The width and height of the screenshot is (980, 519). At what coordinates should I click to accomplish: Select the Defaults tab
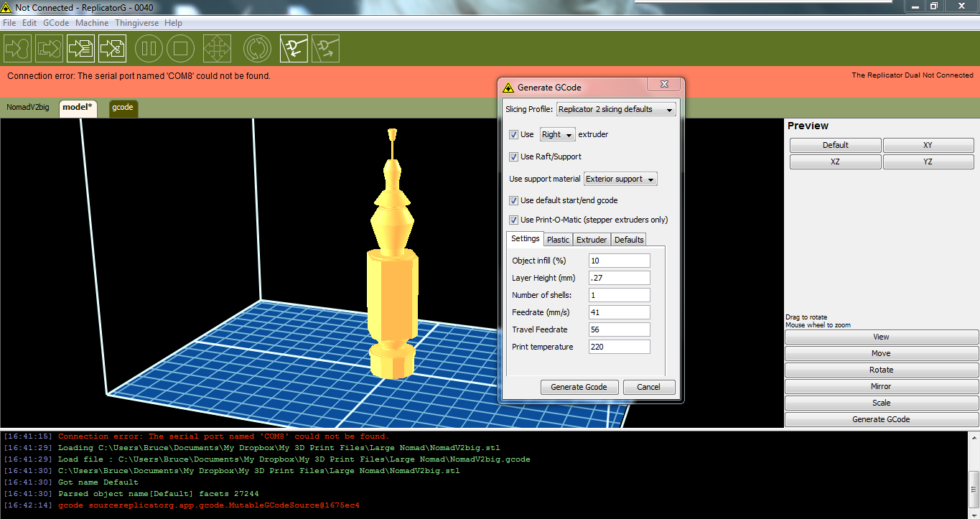(x=629, y=240)
